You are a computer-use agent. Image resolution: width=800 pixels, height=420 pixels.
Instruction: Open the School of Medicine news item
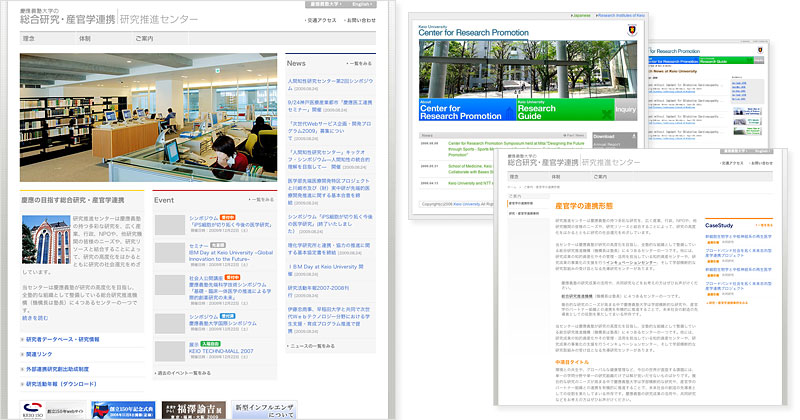[x=470, y=169]
